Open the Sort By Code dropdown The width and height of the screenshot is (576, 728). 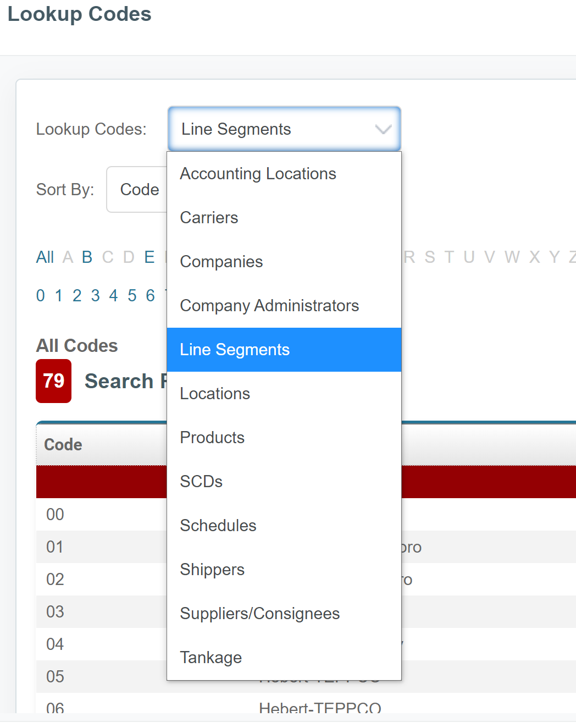(x=140, y=189)
